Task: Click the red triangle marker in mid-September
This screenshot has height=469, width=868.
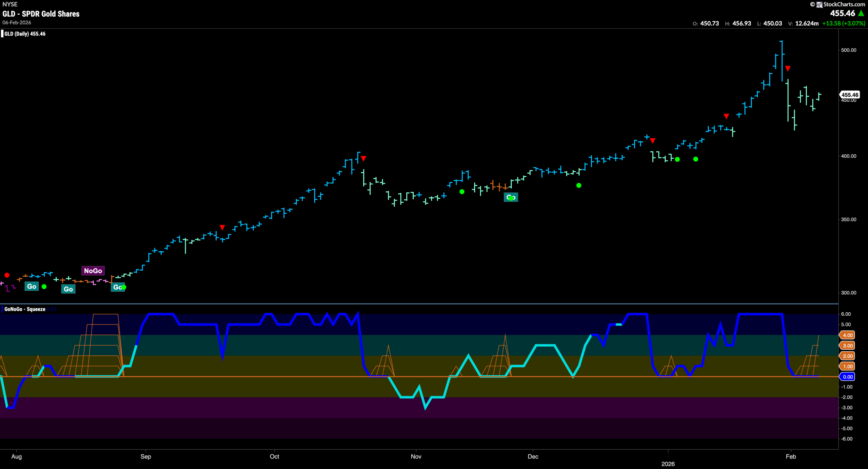Action: pos(222,227)
